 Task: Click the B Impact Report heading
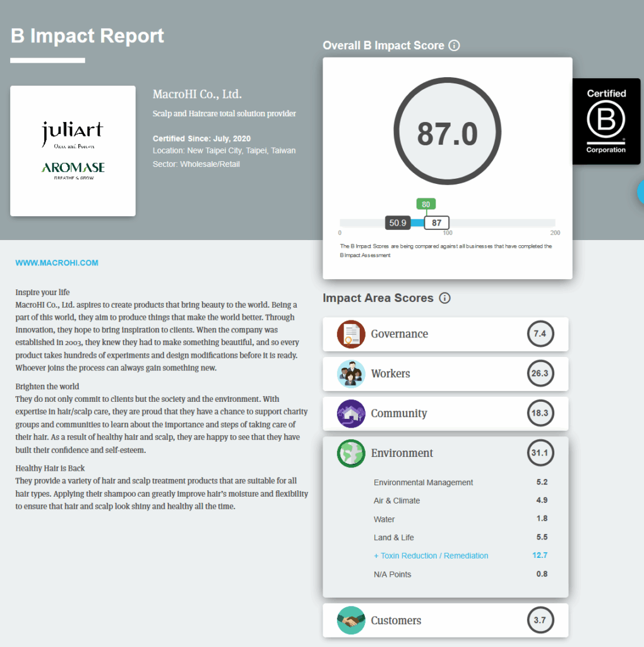pos(87,36)
